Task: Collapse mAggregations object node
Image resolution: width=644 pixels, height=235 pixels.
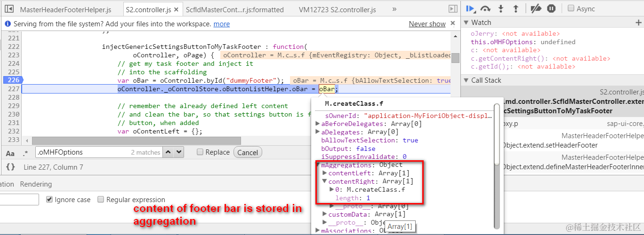Action: (318, 165)
